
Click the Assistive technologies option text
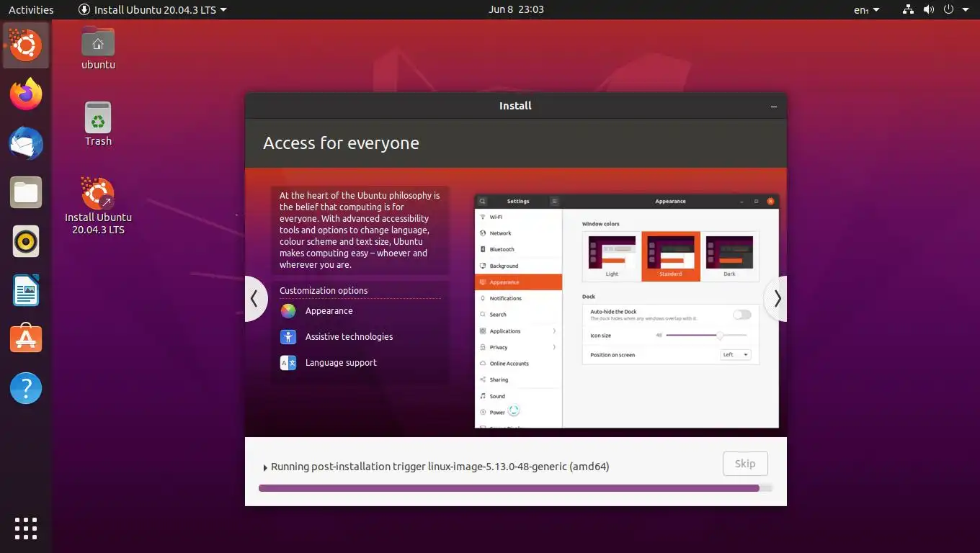pos(349,337)
